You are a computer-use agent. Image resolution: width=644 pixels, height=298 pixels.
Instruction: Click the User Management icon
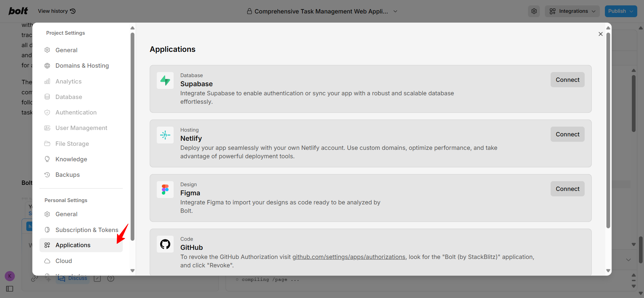47,128
